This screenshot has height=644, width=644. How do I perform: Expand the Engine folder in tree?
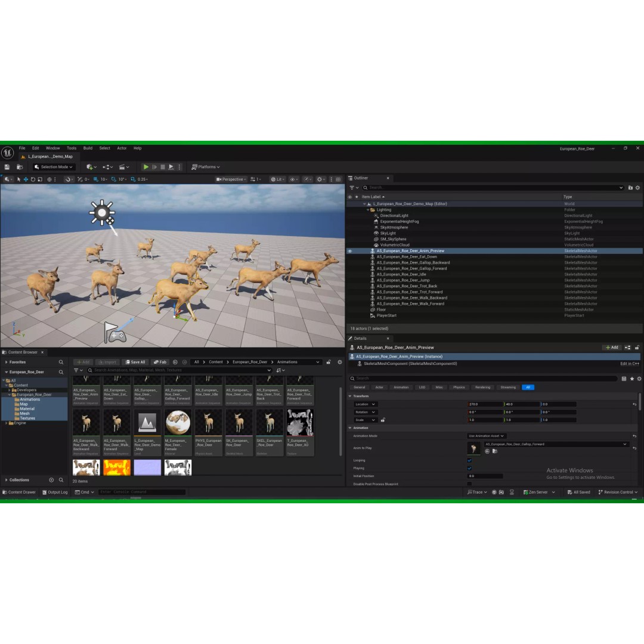pos(6,423)
